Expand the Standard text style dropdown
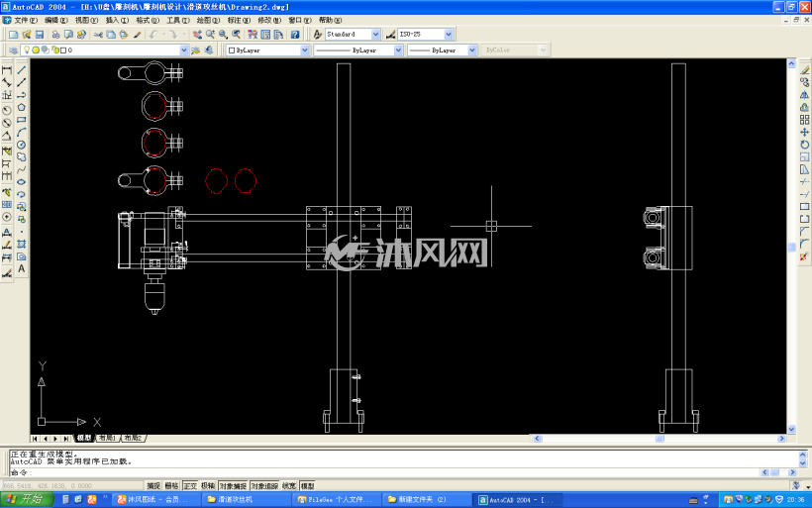Viewport: 812px width, 508px height. (x=375, y=35)
